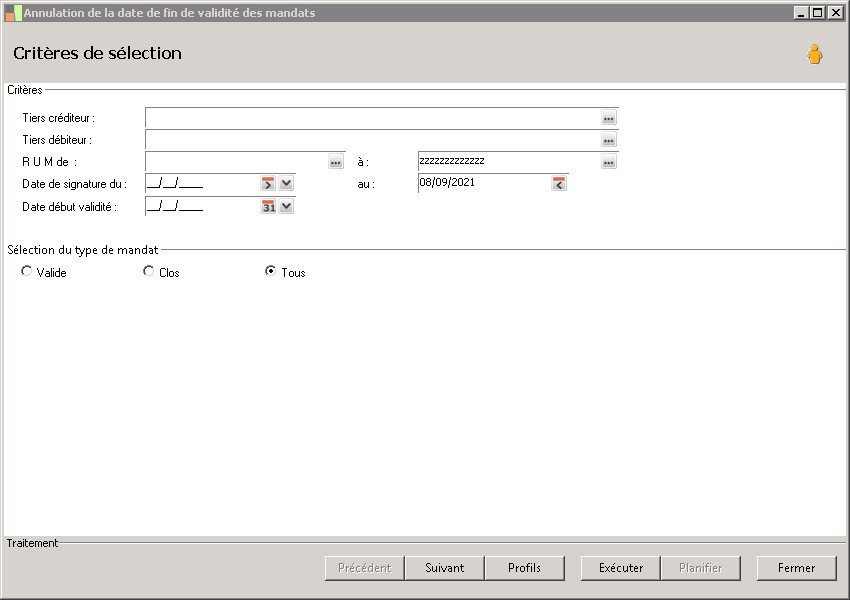Open the 'au' date calendar icon
The width and height of the screenshot is (850, 600).
(x=559, y=184)
